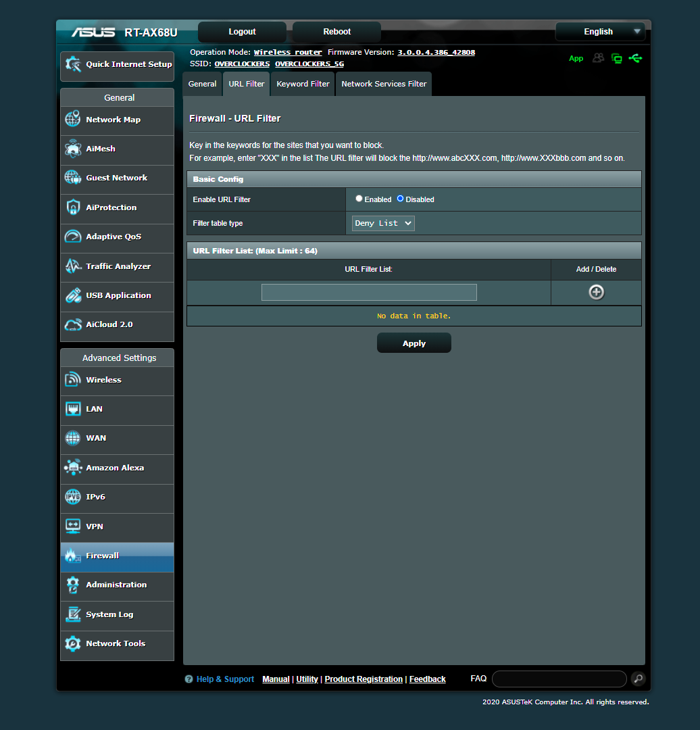This screenshot has width=700, height=730.
Task: Click the Help & Support question icon
Action: [189, 679]
